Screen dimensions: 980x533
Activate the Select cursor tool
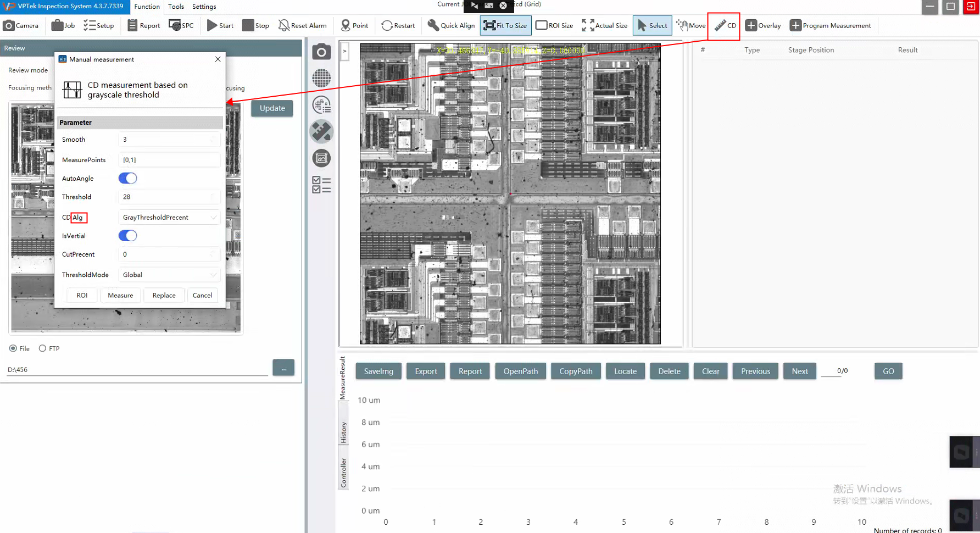point(652,25)
